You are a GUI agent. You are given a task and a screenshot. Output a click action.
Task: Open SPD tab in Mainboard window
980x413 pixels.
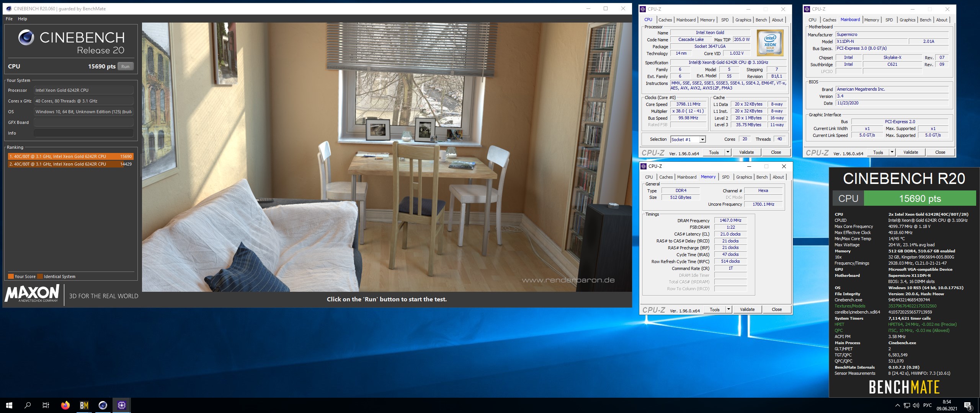[x=889, y=20]
